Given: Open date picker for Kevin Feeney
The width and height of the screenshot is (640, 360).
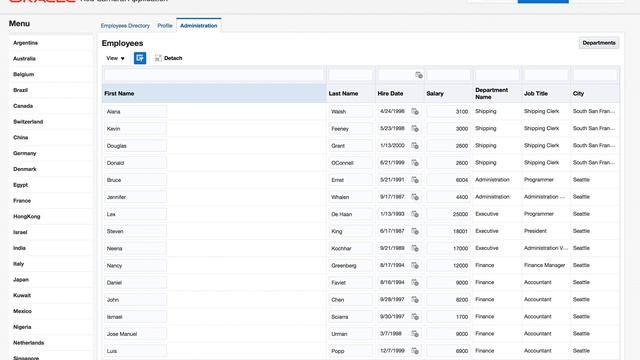Looking at the screenshot, I should [x=415, y=129].
